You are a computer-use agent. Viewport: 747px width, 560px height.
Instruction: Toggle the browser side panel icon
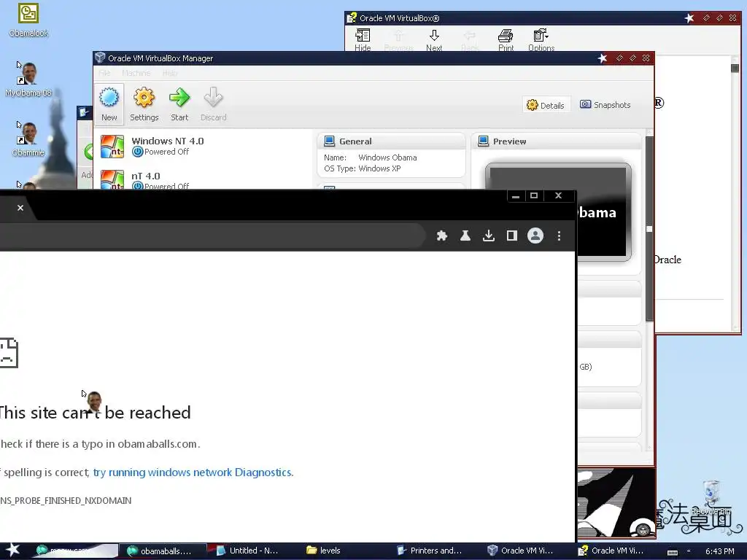512,236
